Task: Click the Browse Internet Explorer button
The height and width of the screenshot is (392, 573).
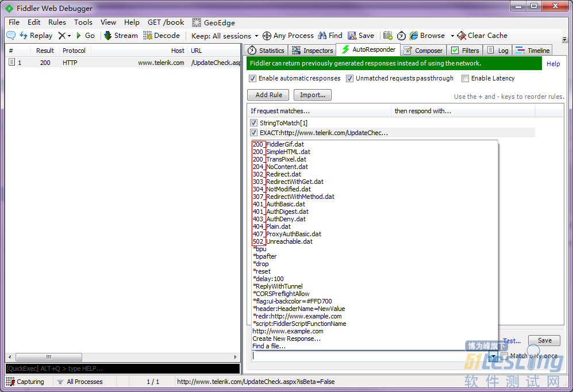Action: coord(427,36)
